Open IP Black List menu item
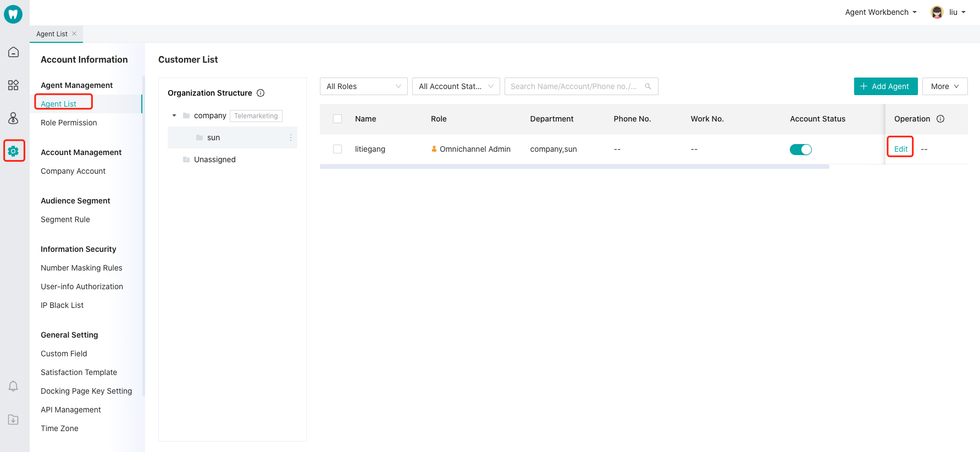The width and height of the screenshot is (980, 452). tap(62, 305)
